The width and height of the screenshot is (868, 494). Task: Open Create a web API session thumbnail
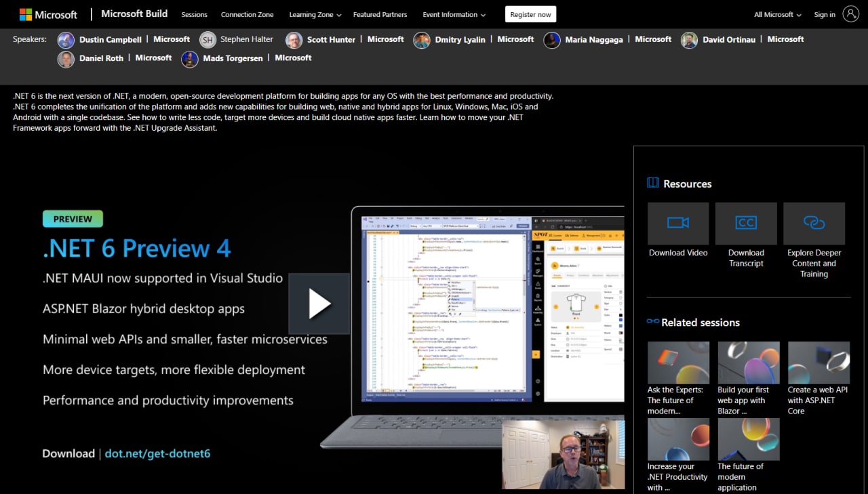pyautogui.click(x=818, y=363)
